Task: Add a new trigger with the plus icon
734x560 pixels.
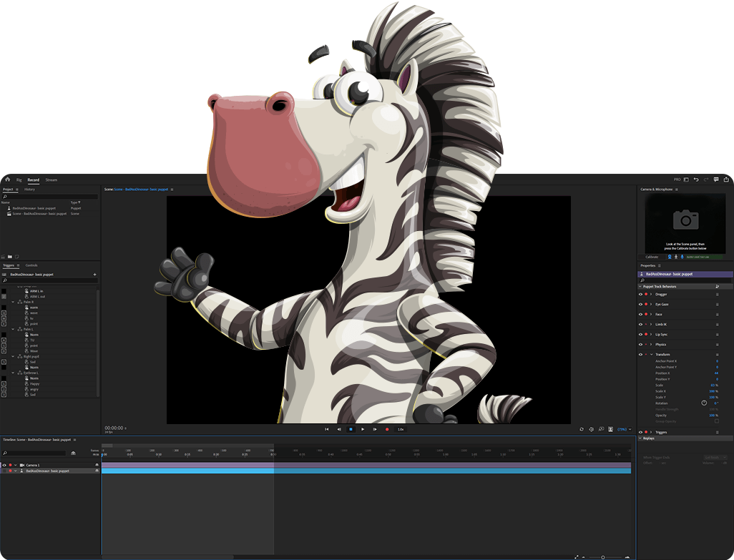Action: tap(94, 275)
